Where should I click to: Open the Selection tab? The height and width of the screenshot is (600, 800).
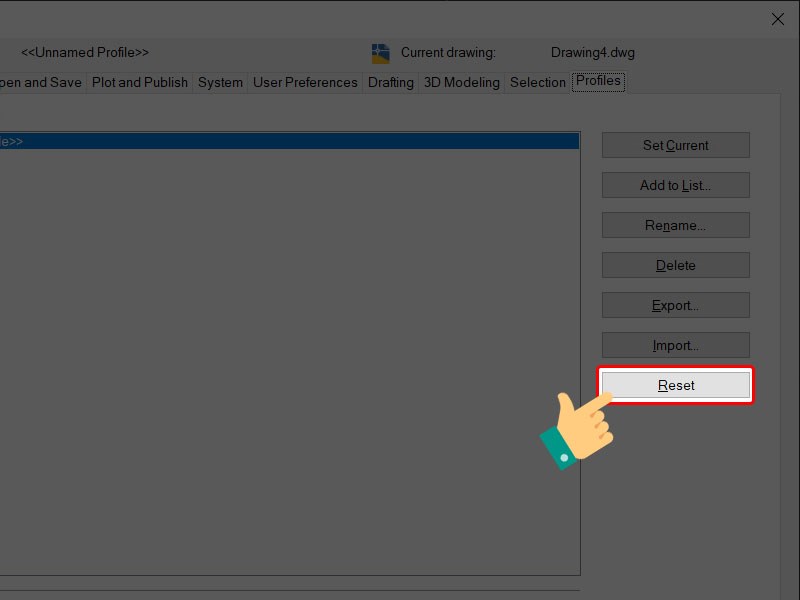(x=537, y=82)
